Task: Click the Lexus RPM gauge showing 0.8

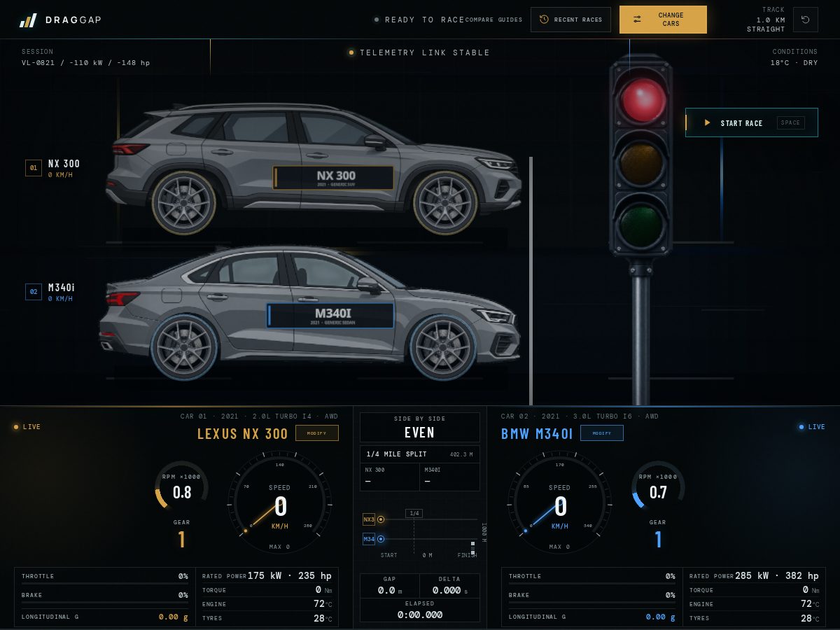Action: pos(182,487)
